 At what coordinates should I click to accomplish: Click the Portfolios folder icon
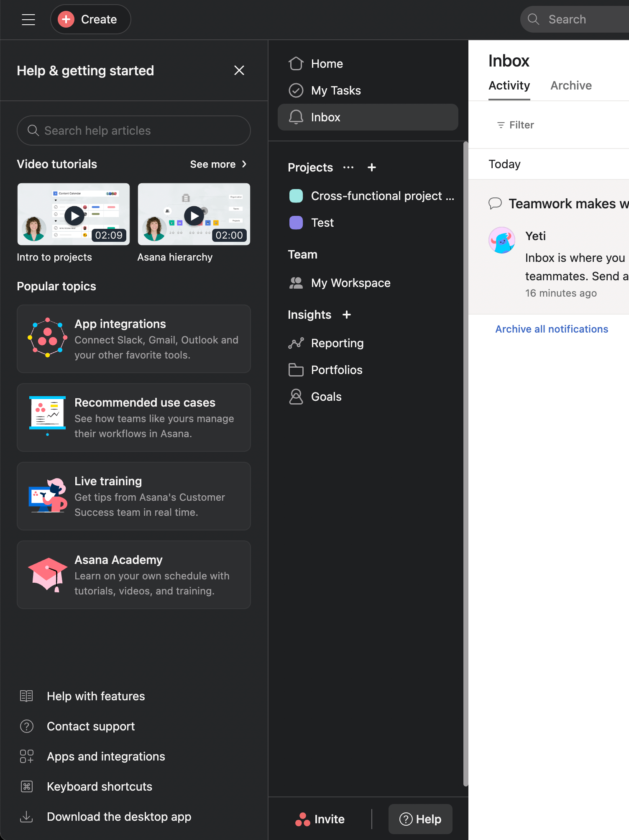[296, 370]
